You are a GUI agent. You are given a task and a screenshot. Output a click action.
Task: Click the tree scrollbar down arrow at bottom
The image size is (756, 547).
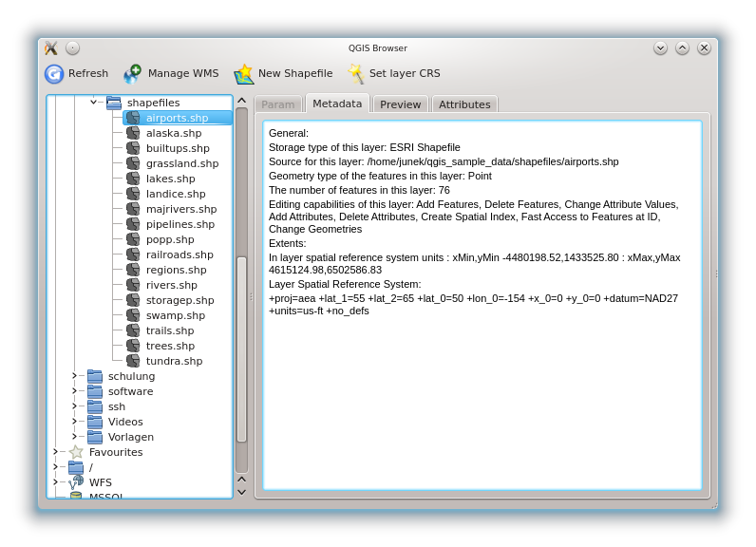point(242,492)
